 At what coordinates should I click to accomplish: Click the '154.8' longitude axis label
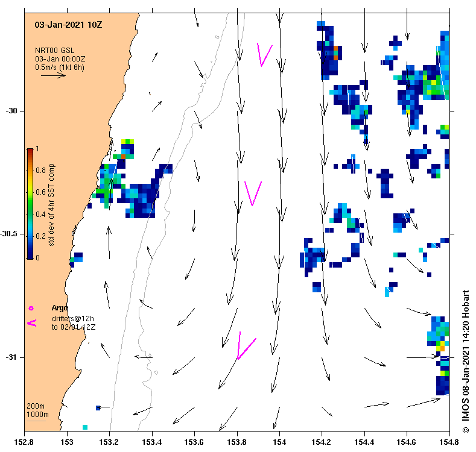point(449,442)
